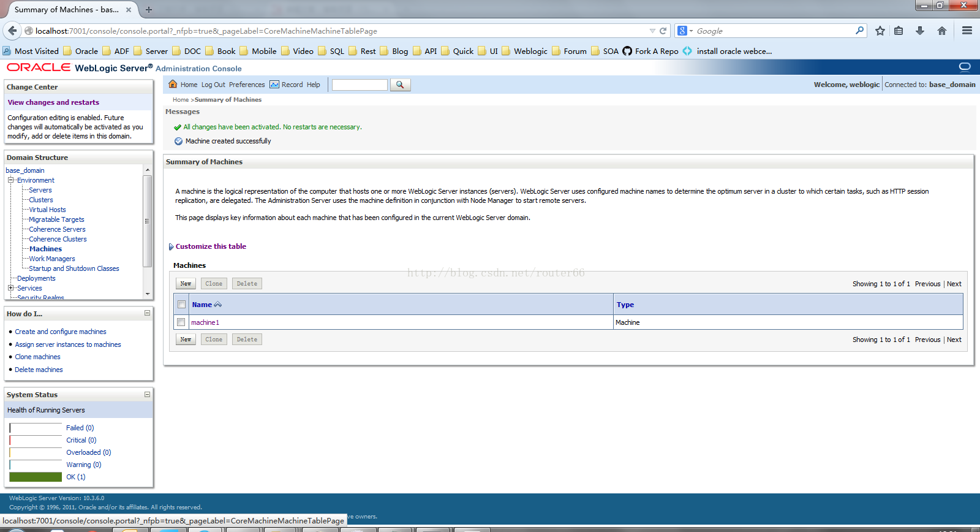Image resolution: width=980 pixels, height=532 pixels.
Task: Collapse the How do I panel
Action: [147, 313]
